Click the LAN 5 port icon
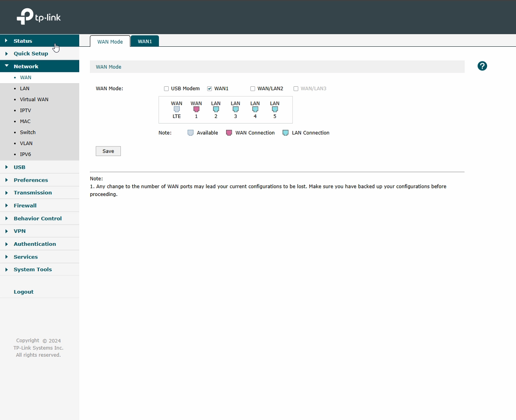This screenshot has height=420, width=516. pos(274,109)
